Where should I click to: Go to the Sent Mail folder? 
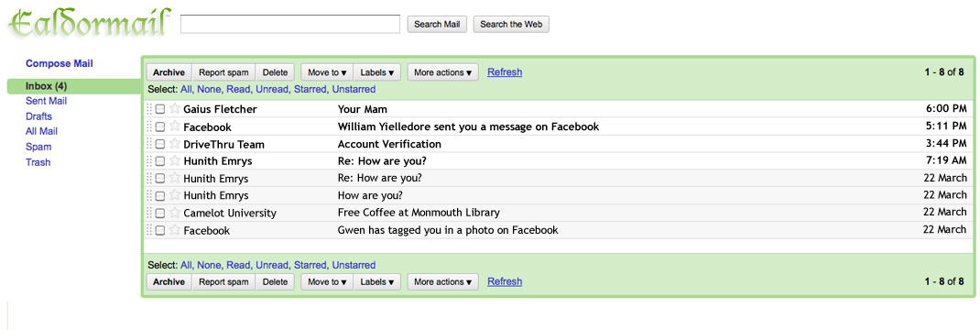tap(46, 101)
